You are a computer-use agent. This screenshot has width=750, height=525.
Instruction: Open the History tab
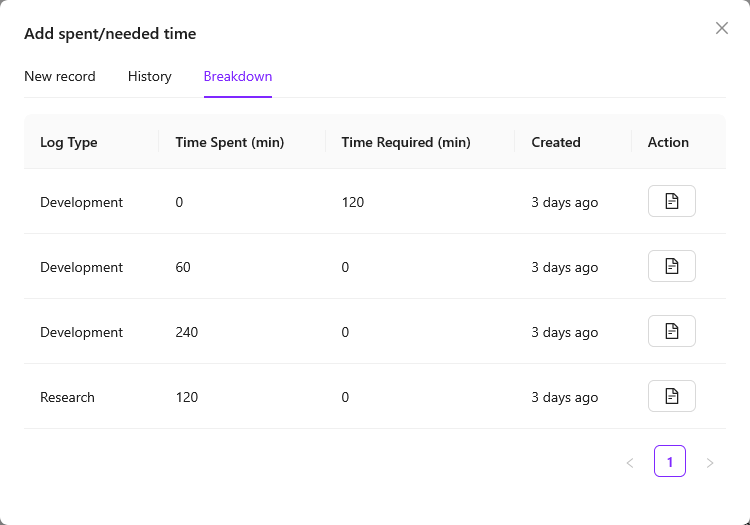click(x=150, y=76)
